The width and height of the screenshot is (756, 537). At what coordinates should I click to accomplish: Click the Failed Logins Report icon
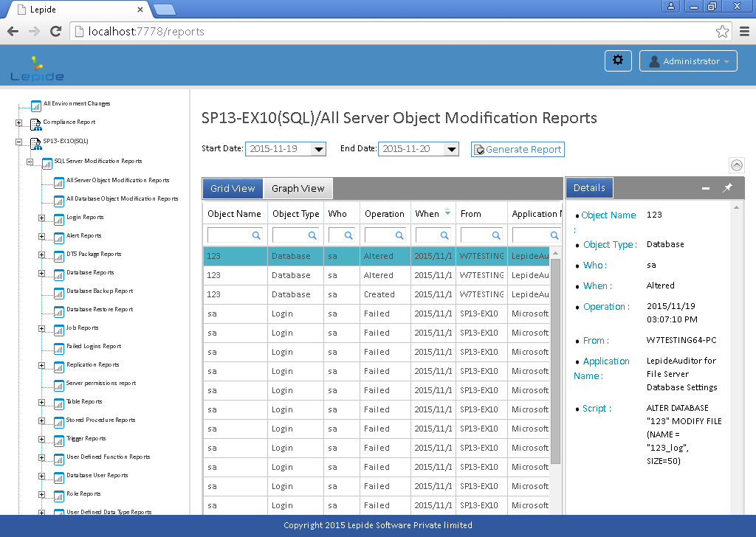pyautogui.click(x=59, y=349)
